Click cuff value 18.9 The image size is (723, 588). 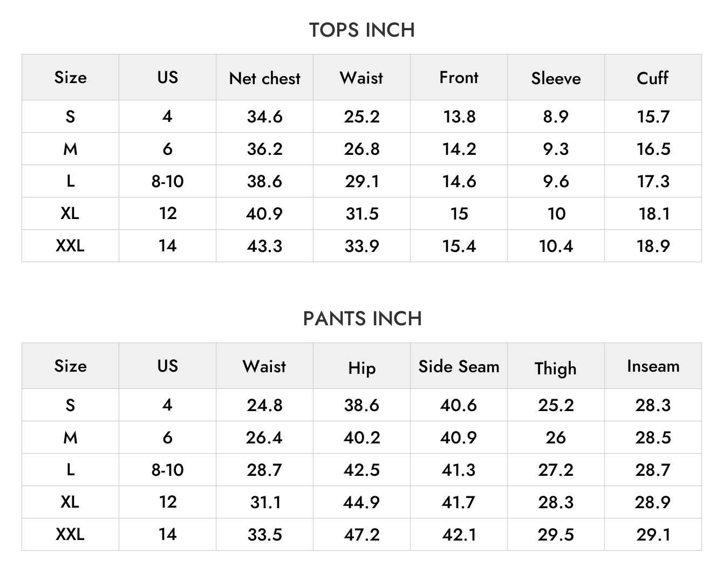(653, 246)
